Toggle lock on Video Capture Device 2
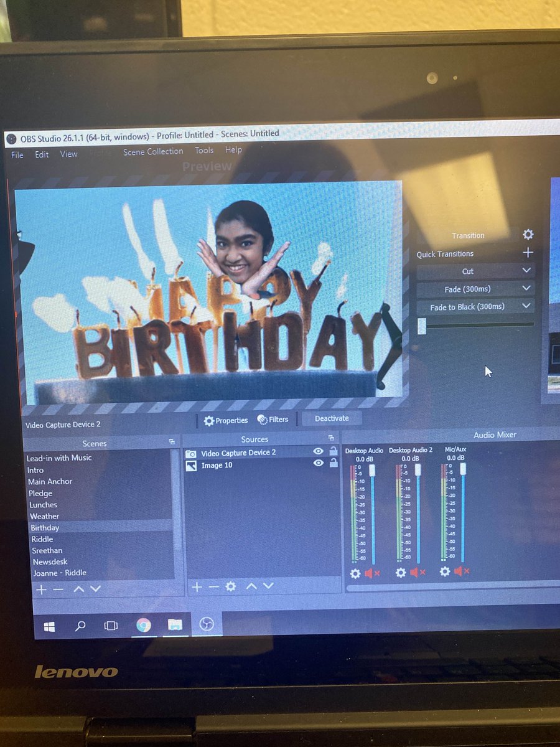 334,452
